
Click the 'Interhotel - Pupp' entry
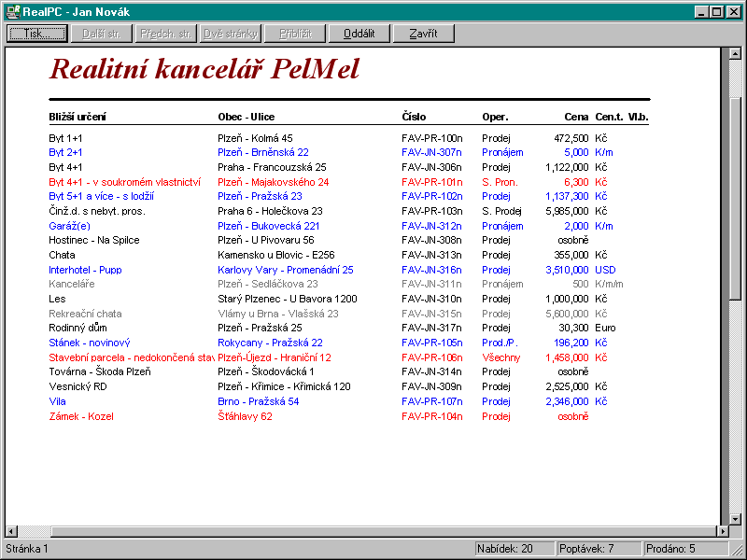(85, 270)
